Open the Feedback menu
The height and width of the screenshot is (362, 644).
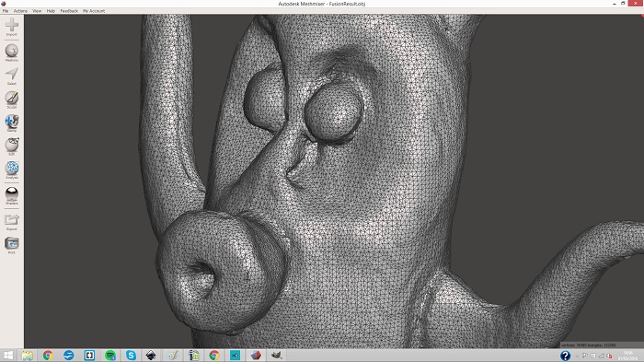click(x=69, y=11)
